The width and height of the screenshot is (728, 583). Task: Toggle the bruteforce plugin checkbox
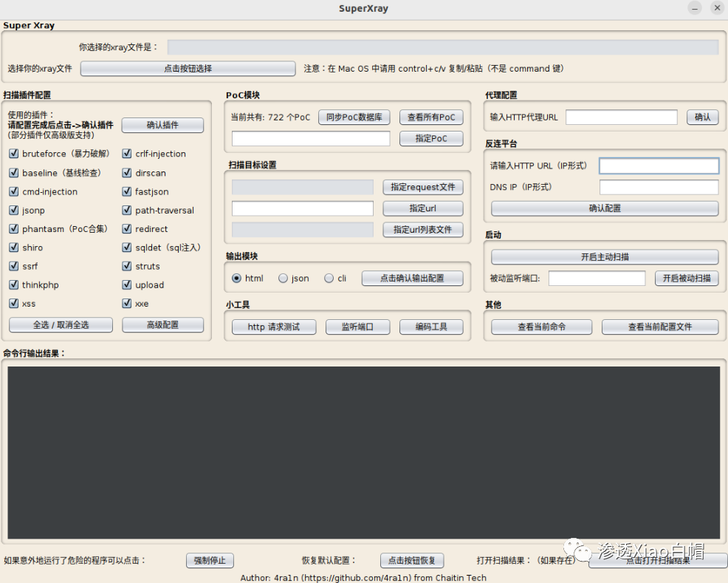click(x=14, y=153)
